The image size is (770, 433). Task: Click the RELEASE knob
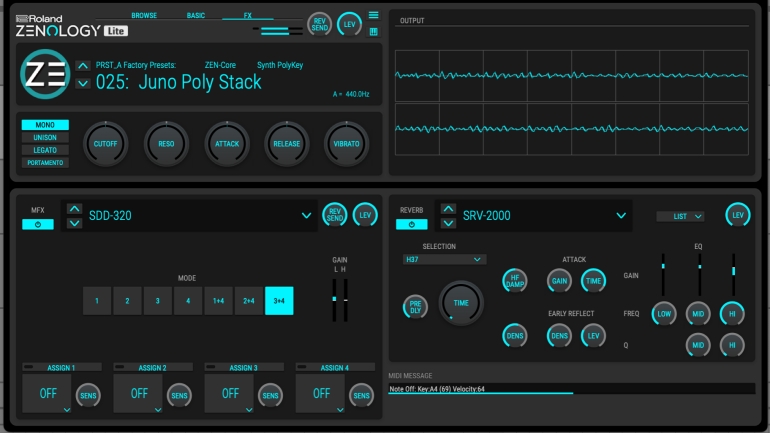click(287, 144)
